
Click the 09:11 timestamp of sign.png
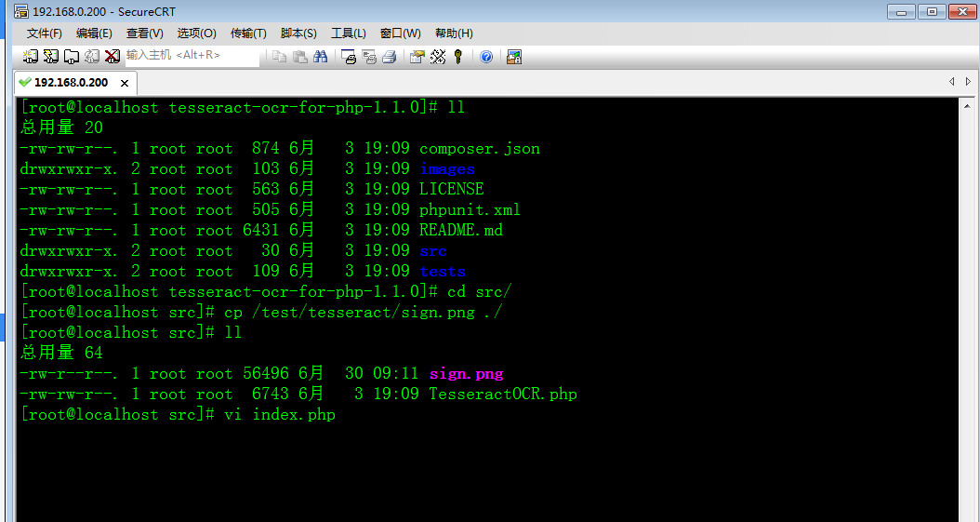coord(395,374)
